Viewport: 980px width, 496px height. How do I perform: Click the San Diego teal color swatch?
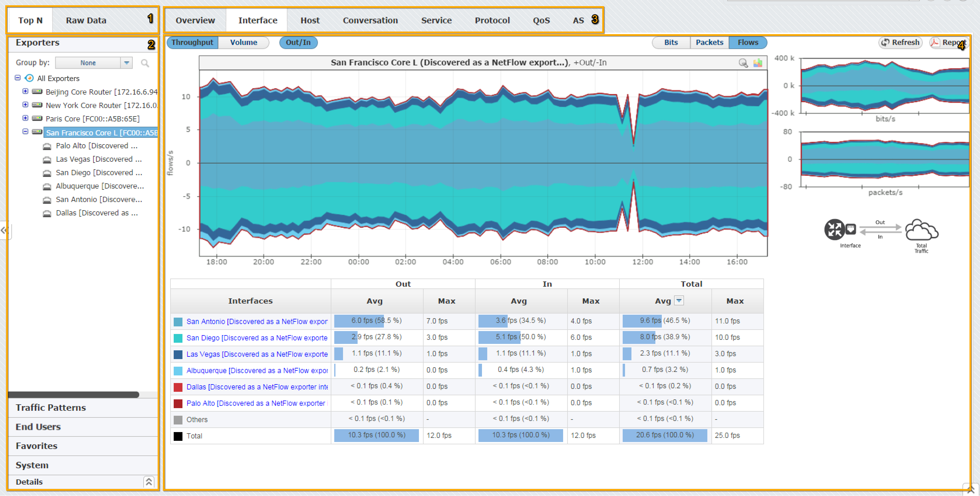pyautogui.click(x=178, y=338)
